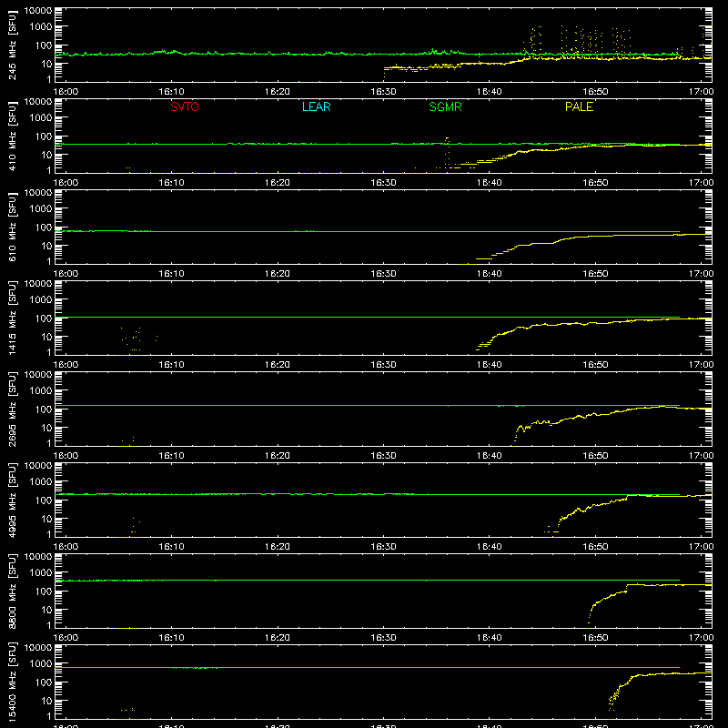728x728 pixels.
Task: Click 16:40 tick label of 410 MHz plot
Action: point(490,183)
